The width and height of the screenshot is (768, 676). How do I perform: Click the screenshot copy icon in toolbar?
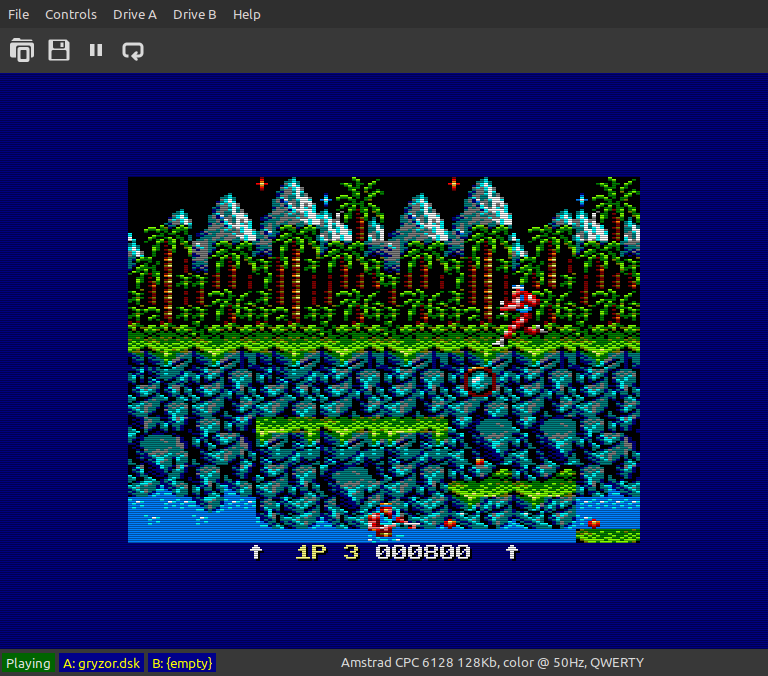[x=22, y=50]
